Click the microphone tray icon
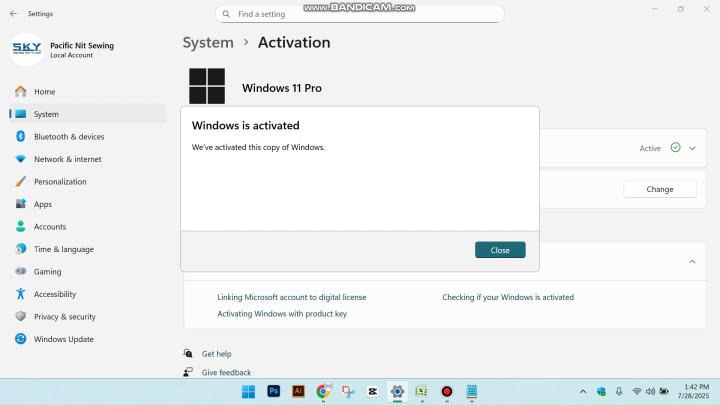The width and height of the screenshot is (720, 405). (619, 392)
